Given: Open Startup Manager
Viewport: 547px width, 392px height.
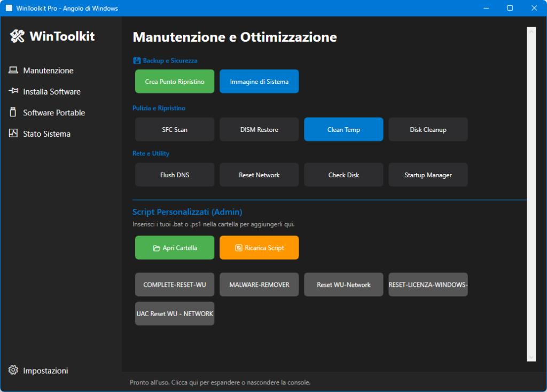Looking at the screenshot, I should [x=428, y=175].
